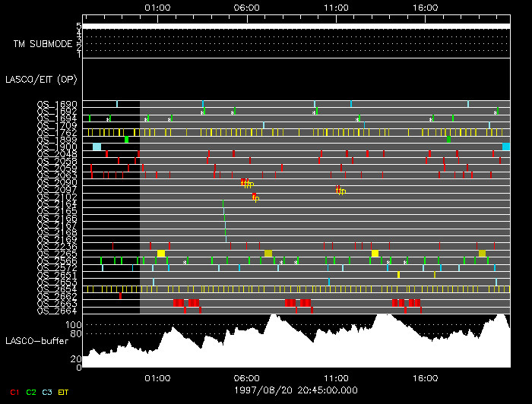Image resolution: width=532 pixels, height=404 pixels.
Task: Click the red ffp marker in OS_2102 row
Action: tap(255, 198)
